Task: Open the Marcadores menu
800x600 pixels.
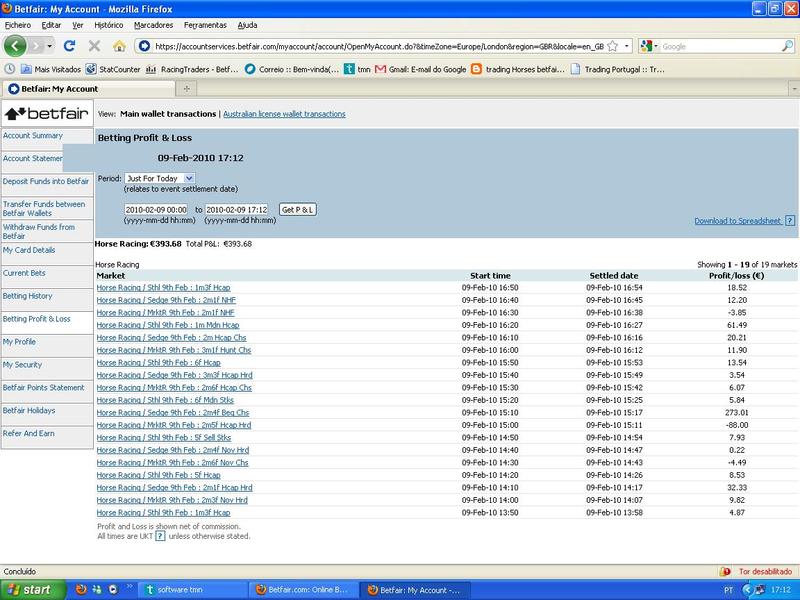Action: (x=154, y=25)
